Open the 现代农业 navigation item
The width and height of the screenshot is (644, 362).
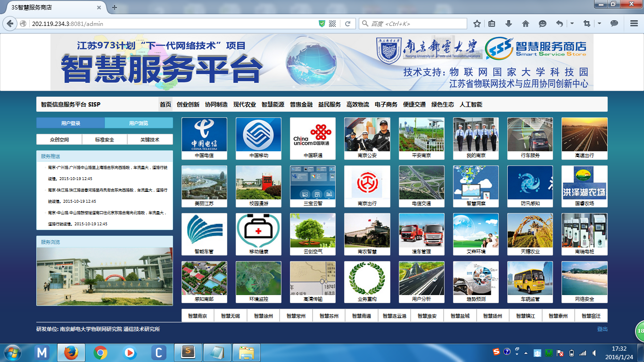(x=245, y=104)
